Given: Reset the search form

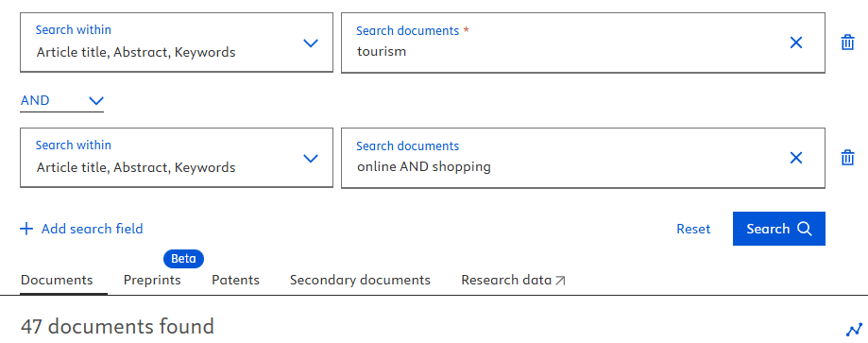Looking at the screenshot, I should tap(693, 229).
